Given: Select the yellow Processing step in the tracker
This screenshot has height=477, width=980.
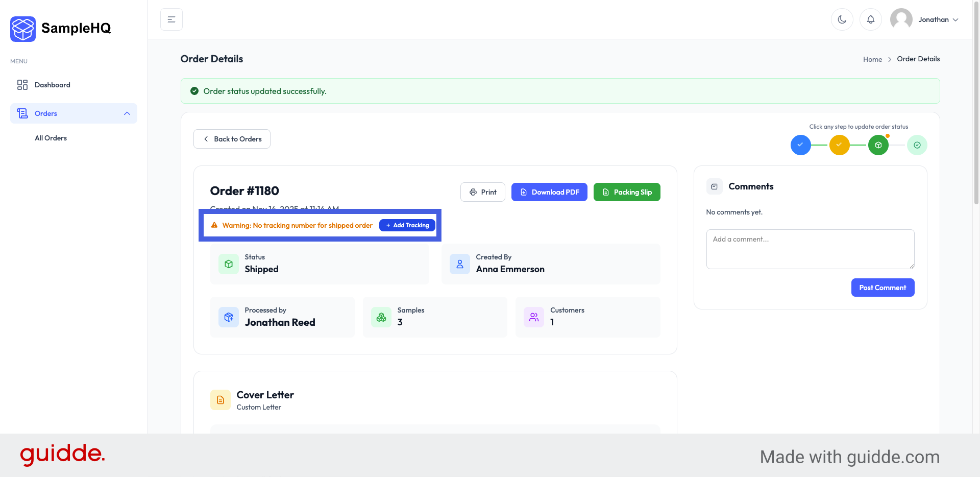Looking at the screenshot, I should tap(840, 145).
